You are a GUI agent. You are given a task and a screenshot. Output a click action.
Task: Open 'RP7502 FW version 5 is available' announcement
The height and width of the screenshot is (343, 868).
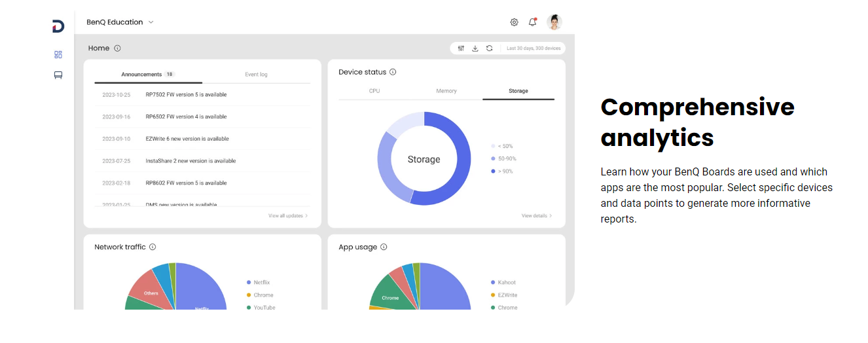click(x=186, y=95)
